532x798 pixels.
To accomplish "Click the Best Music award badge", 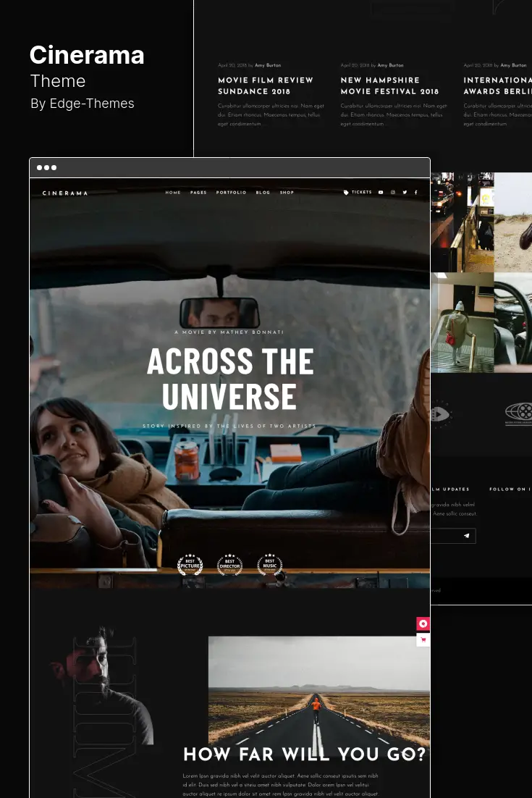I will [x=270, y=564].
